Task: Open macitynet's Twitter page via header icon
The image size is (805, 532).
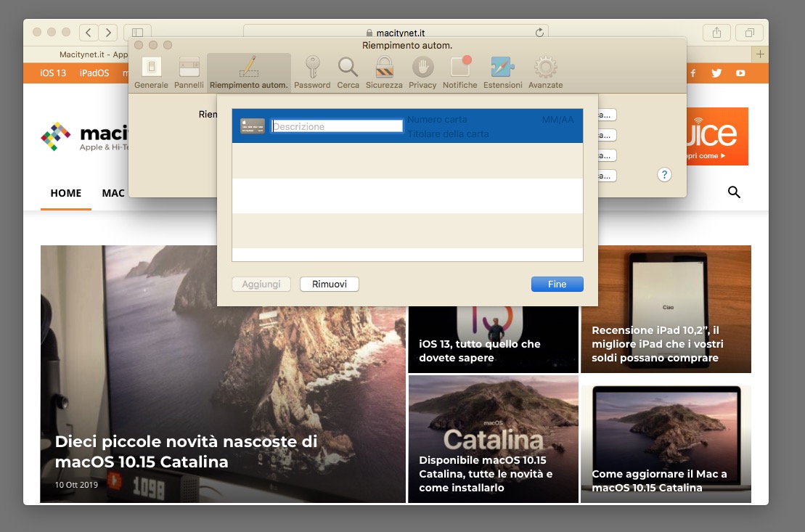Action: [x=716, y=73]
